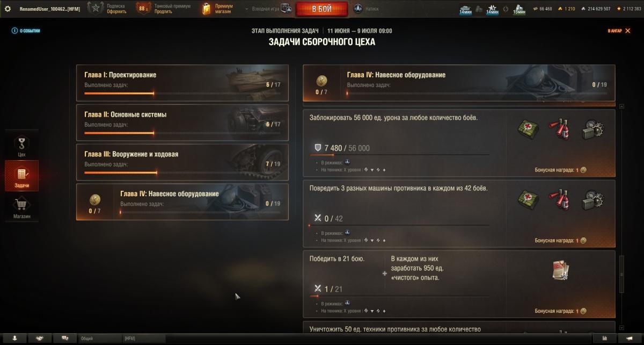Open the Натиск mode selector
The image size is (644, 345).
[x=366, y=9]
